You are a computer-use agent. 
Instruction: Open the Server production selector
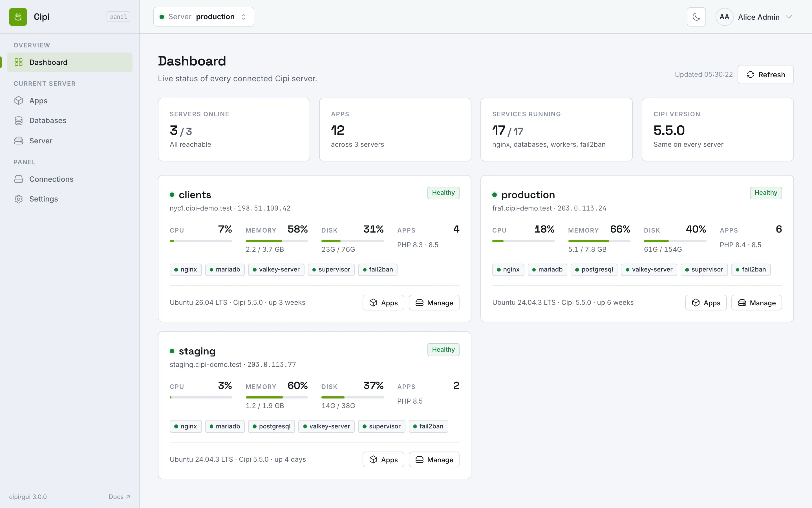204,17
